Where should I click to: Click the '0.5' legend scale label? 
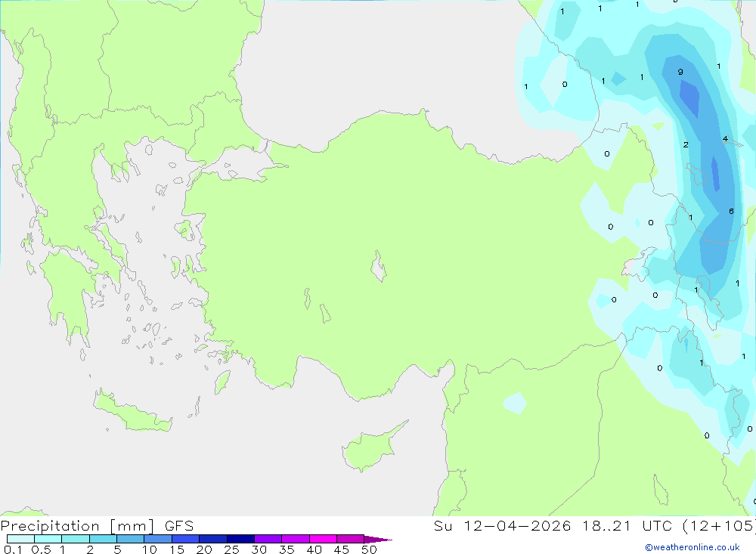tap(41, 549)
